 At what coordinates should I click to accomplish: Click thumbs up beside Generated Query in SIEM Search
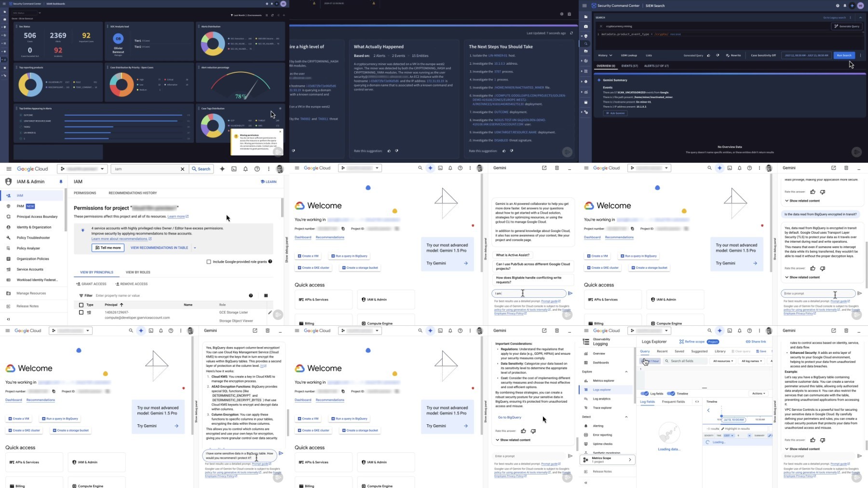click(x=708, y=56)
